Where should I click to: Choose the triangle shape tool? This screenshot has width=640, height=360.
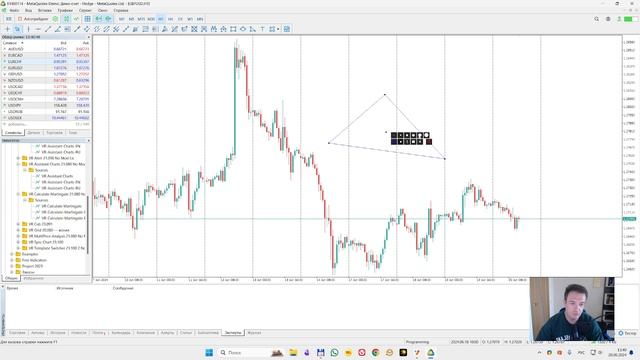click(253, 29)
